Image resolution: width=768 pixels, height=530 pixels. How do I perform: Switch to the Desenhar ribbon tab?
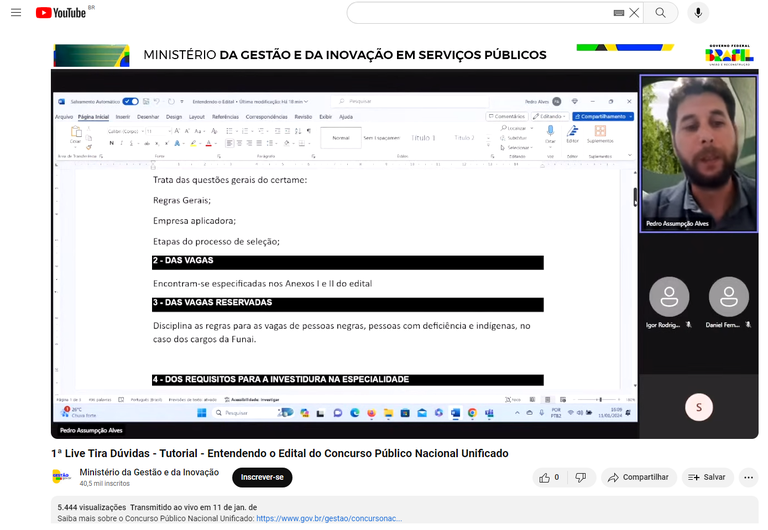point(148,117)
